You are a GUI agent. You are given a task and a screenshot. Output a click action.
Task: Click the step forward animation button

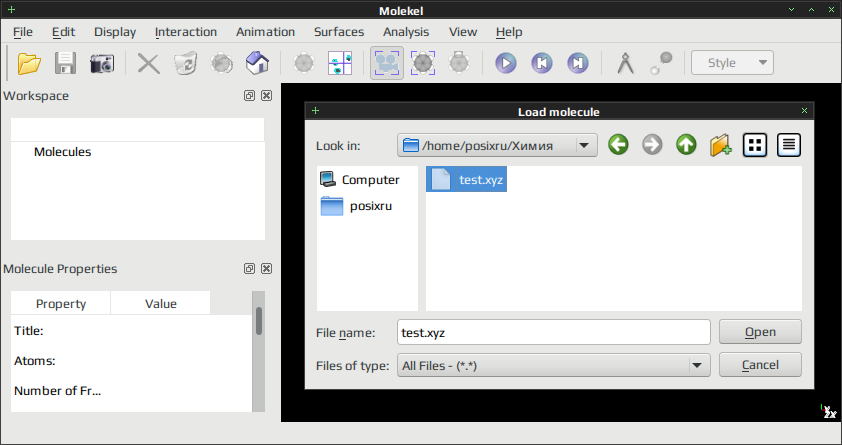coord(578,63)
